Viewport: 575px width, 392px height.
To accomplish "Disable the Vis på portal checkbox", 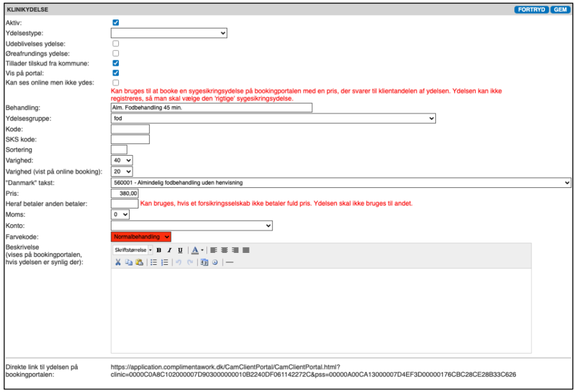I will (x=116, y=73).
